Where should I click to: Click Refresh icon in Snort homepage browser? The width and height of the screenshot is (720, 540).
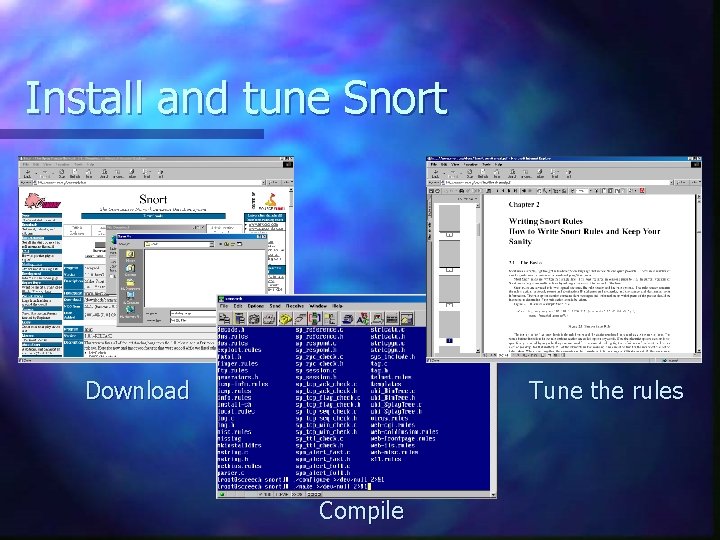click(x=74, y=174)
